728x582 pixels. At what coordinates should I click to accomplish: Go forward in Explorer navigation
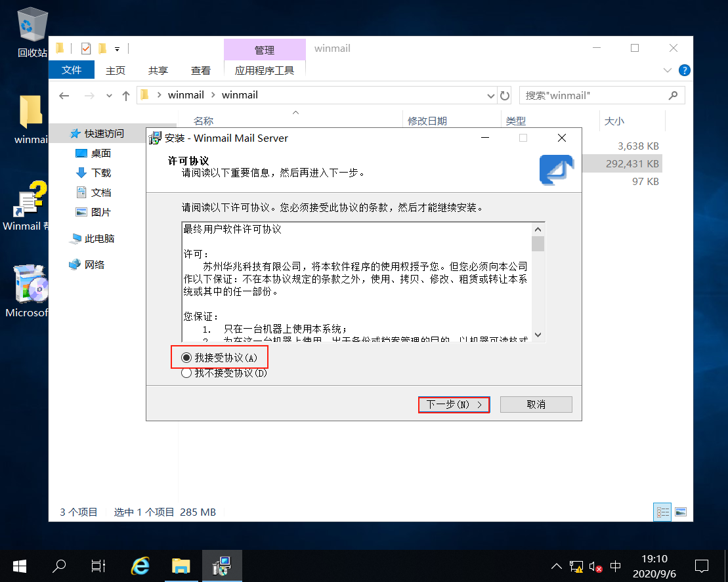coord(89,96)
